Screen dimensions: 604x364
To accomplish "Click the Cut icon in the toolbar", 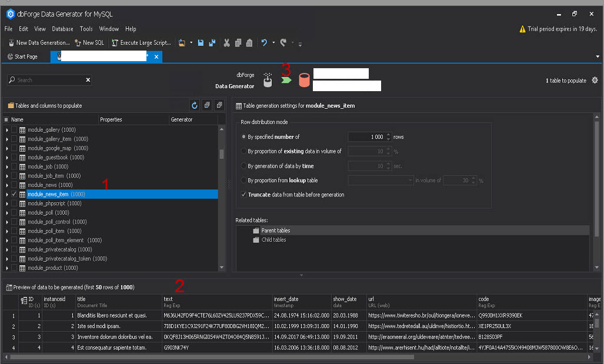I will coord(226,42).
